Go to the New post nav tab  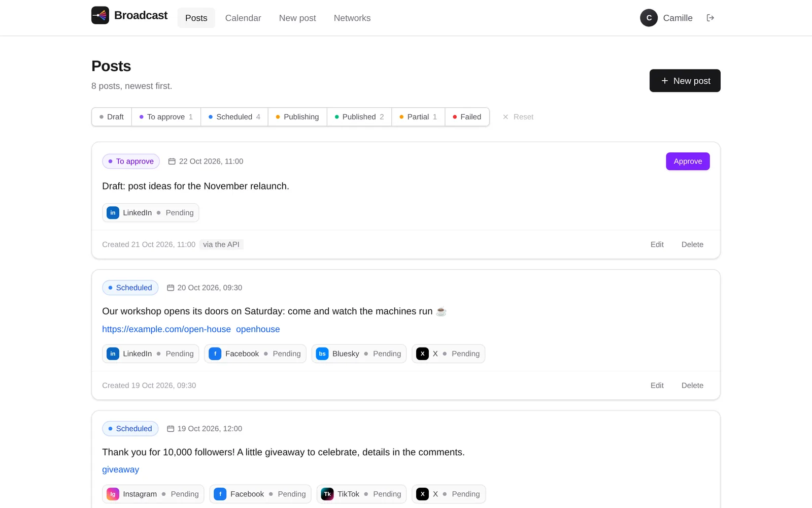pyautogui.click(x=297, y=18)
